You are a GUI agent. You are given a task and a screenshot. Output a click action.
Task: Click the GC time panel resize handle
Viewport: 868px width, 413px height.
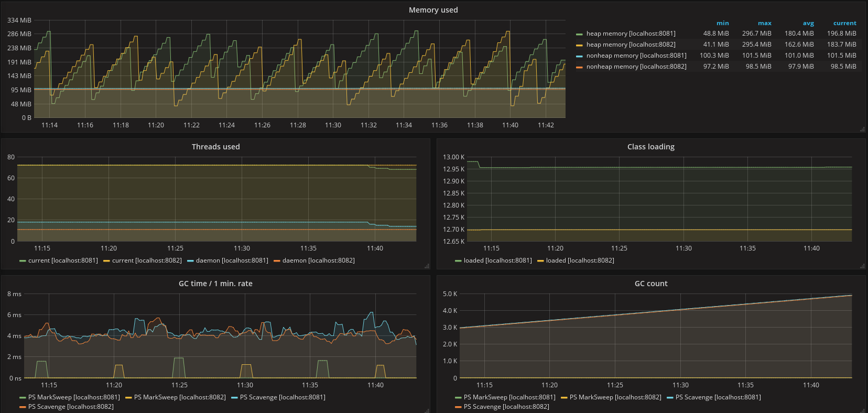[427, 410]
